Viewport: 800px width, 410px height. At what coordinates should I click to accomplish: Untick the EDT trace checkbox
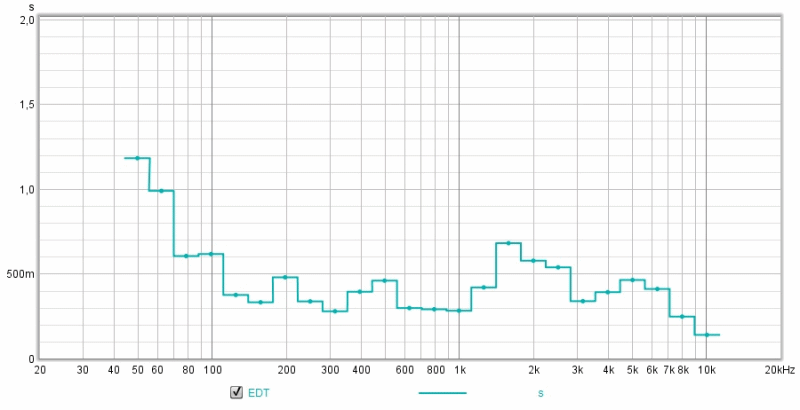point(236,392)
